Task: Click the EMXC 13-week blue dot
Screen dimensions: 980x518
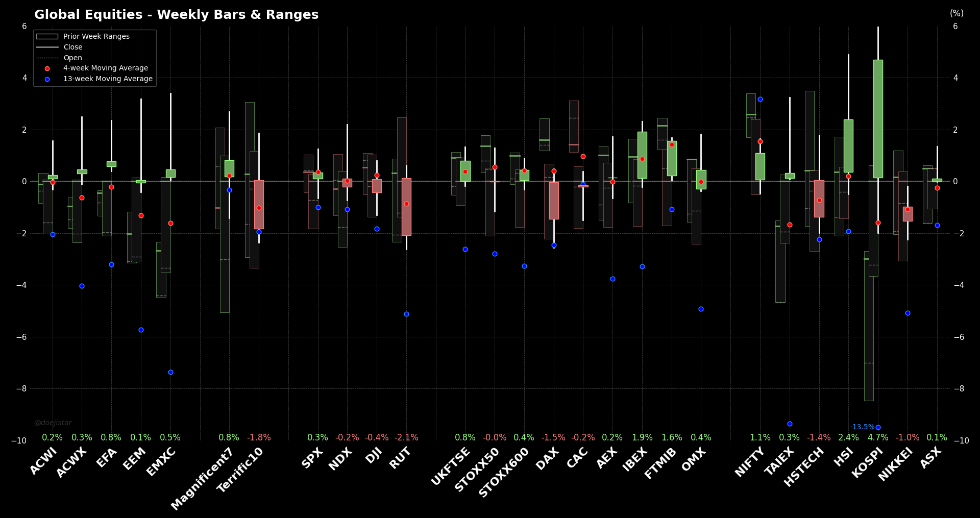Action: pos(170,372)
